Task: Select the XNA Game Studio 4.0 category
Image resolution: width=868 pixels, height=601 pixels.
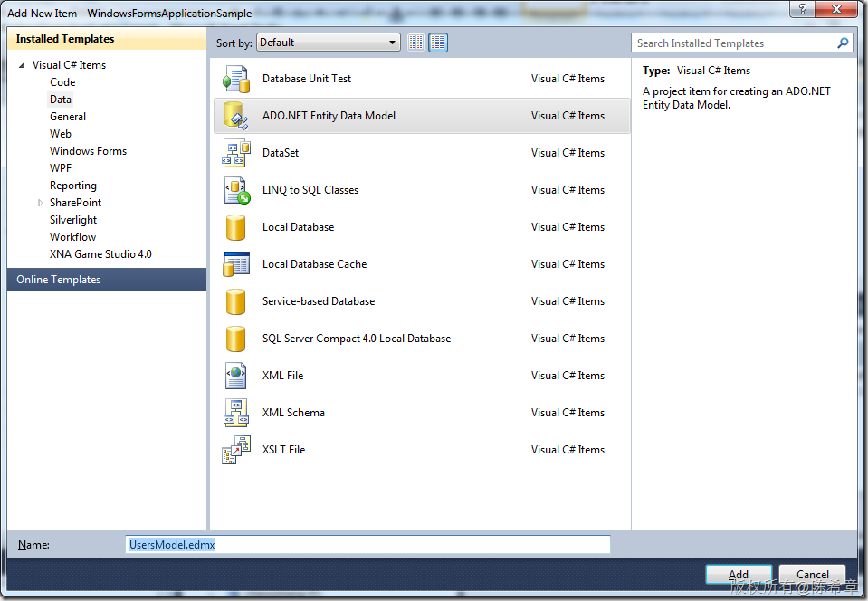Action: tap(100, 254)
